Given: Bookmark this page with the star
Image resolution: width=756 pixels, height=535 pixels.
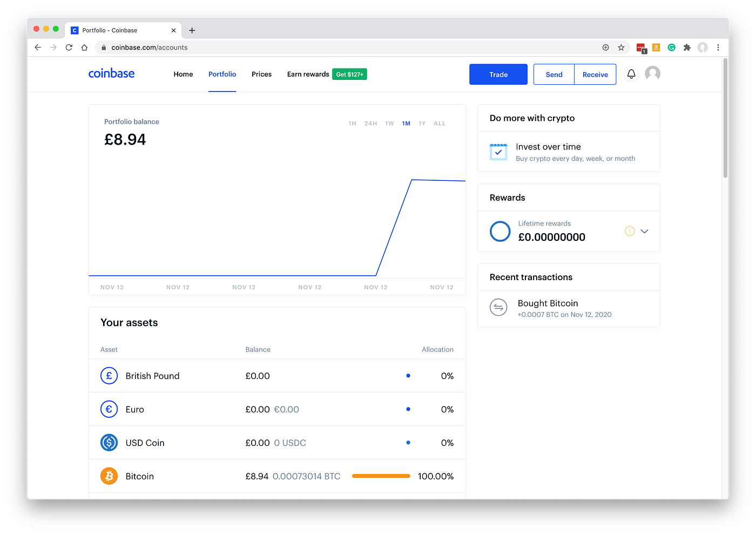Looking at the screenshot, I should 621,48.
